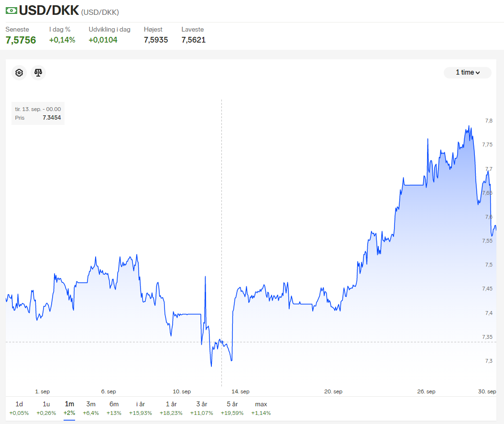Show the max range tab
This screenshot has width=504, height=424.
coord(261,408)
